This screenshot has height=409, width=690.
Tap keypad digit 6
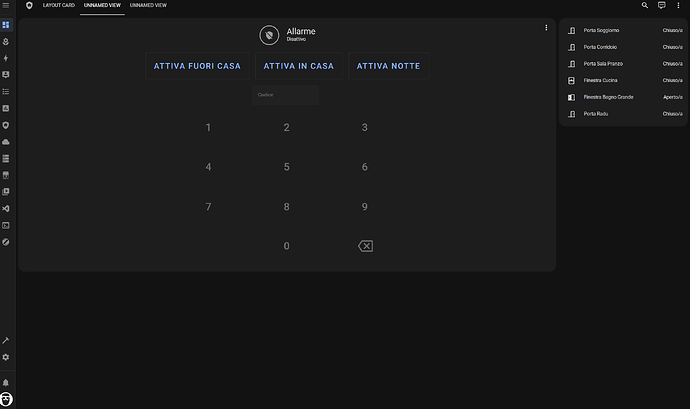(364, 167)
